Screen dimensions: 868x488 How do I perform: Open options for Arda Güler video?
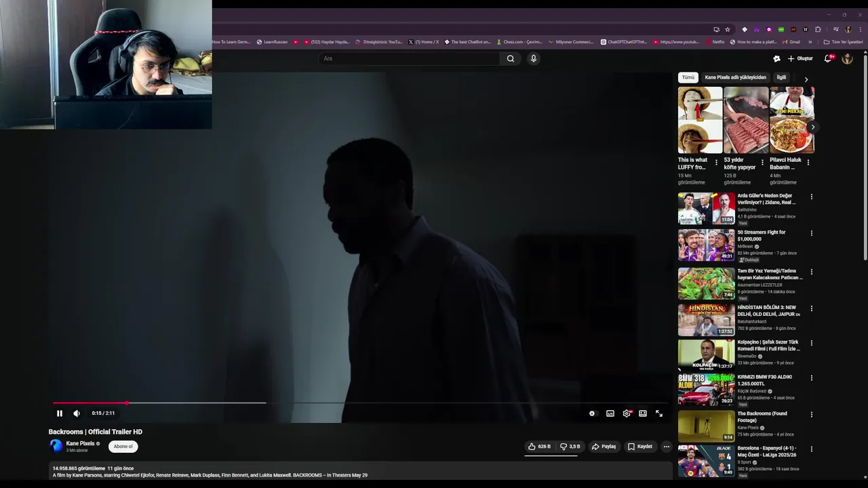(x=811, y=197)
